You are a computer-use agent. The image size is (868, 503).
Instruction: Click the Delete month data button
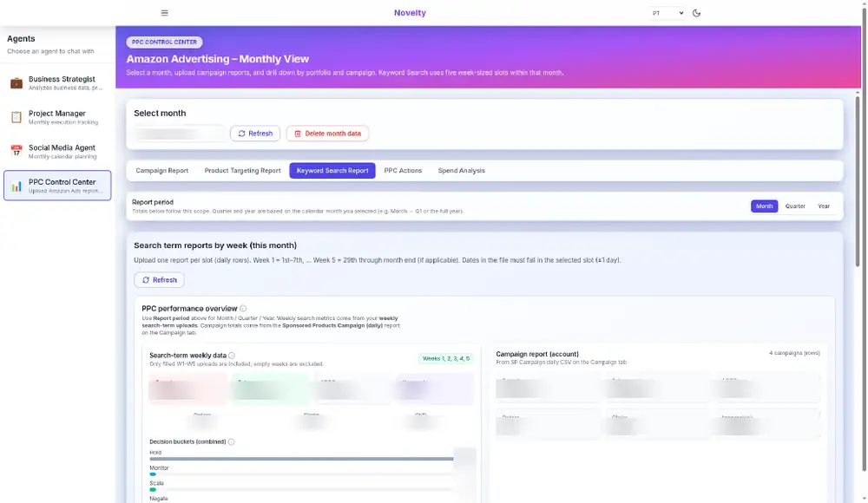tap(328, 134)
